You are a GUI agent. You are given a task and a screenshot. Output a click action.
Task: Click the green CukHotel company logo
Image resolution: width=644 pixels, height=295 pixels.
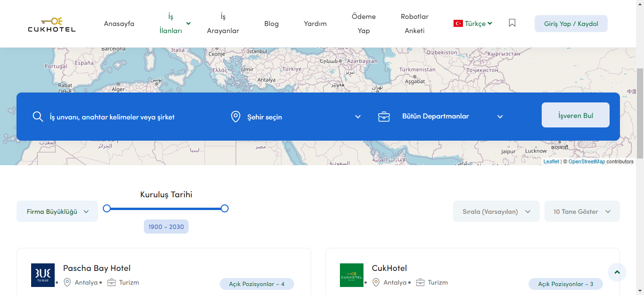point(352,275)
